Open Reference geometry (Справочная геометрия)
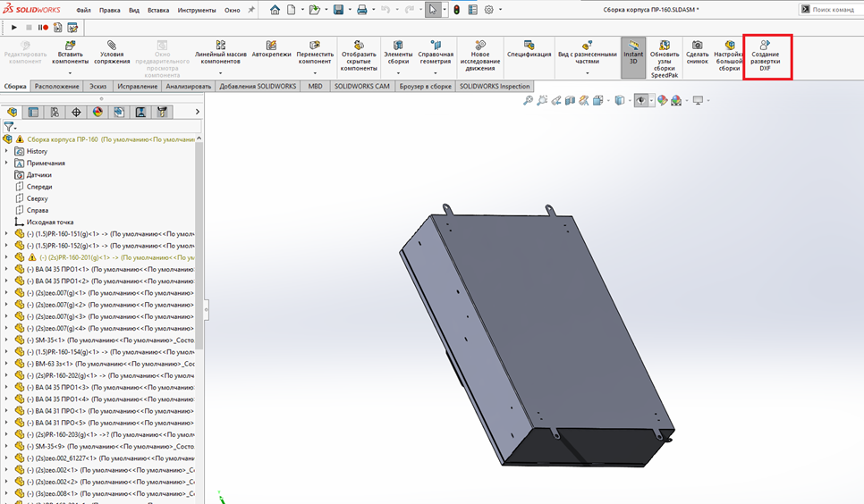The width and height of the screenshot is (864, 504). coord(436,54)
